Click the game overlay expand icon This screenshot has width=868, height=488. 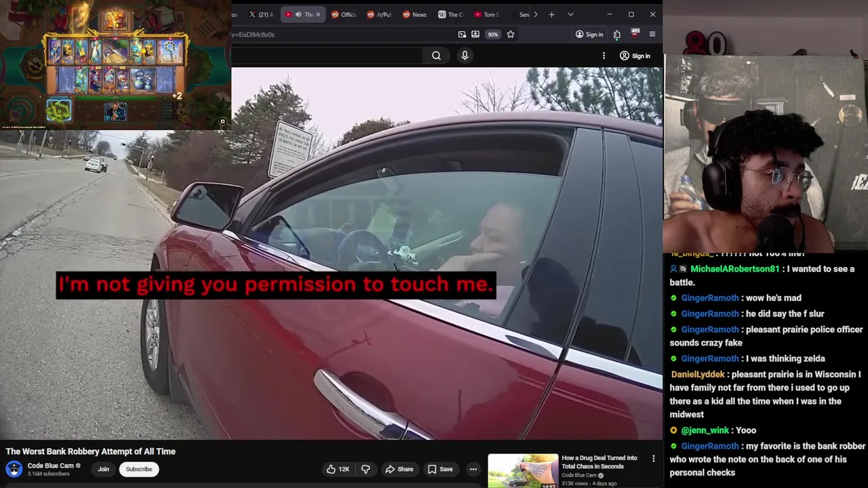click(x=222, y=122)
